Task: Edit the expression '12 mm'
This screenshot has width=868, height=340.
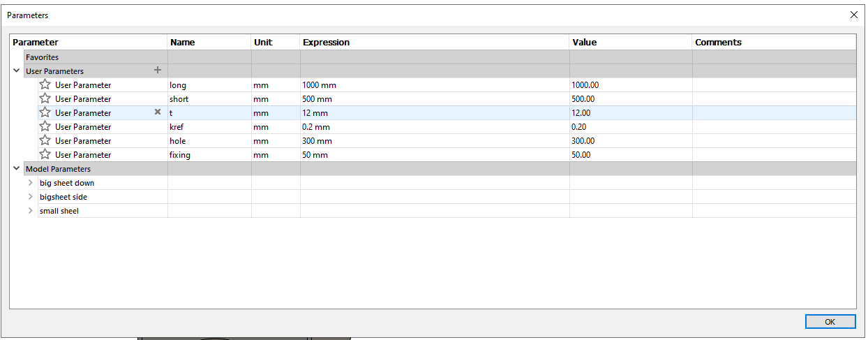Action: pyautogui.click(x=435, y=112)
